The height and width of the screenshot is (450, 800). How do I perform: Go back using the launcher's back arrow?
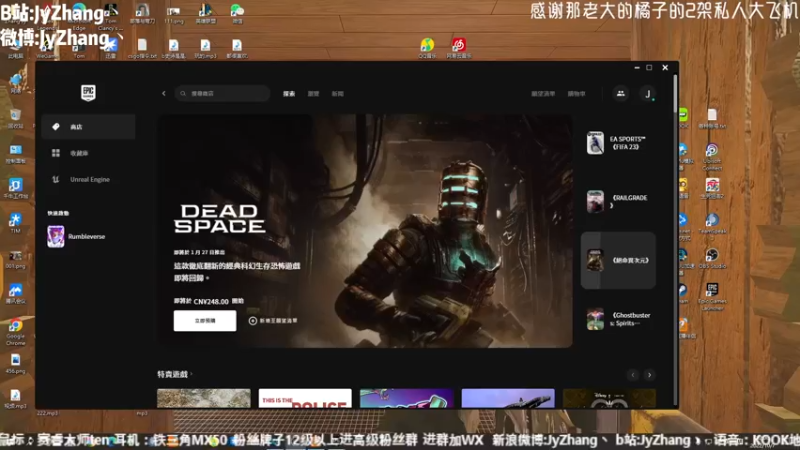(x=164, y=93)
